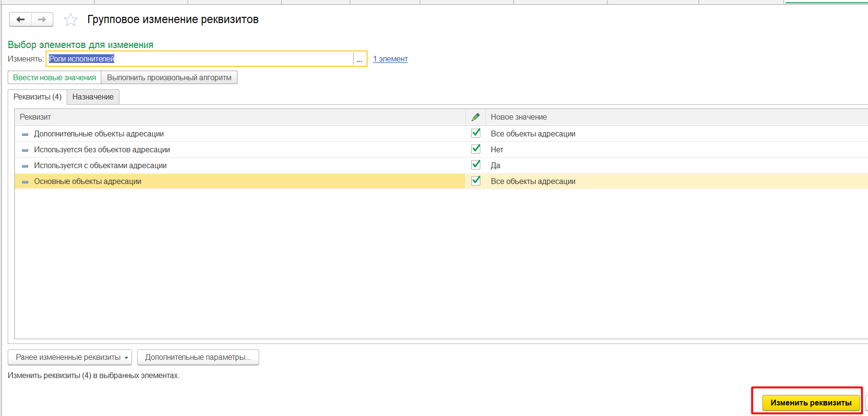Add page to favorites with star icon
Screen dimensions: 868x416
point(71,20)
